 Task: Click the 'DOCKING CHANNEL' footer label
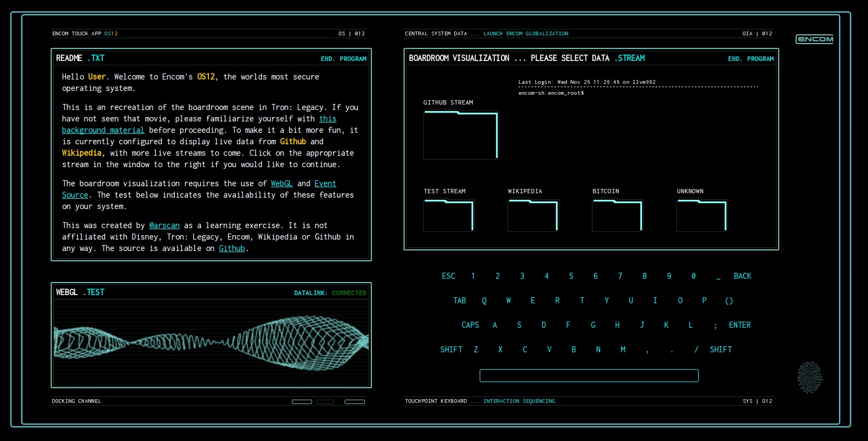click(76, 401)
